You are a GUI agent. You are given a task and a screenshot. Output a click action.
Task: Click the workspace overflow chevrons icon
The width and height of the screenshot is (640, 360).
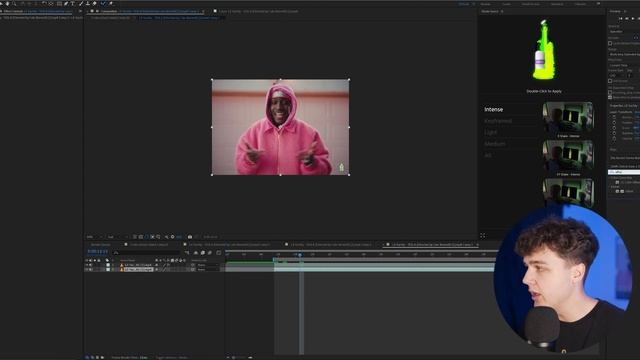click(x=598, y=4)
